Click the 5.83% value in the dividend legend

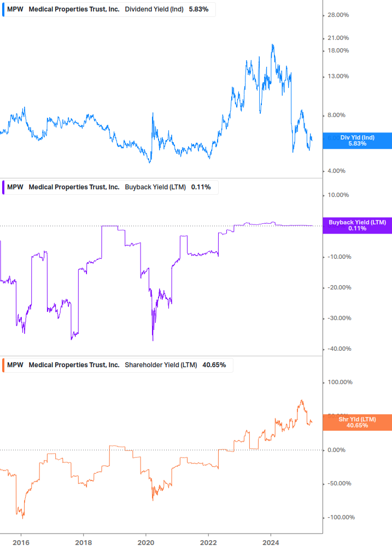(198, 9)
